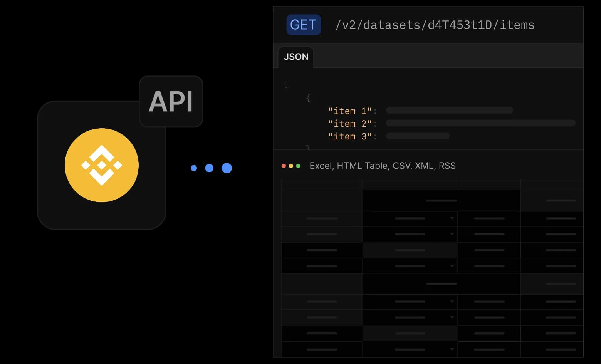The image size is (601, 364).
Task: Switch to the JSON tab
Action: coord(296,57)
